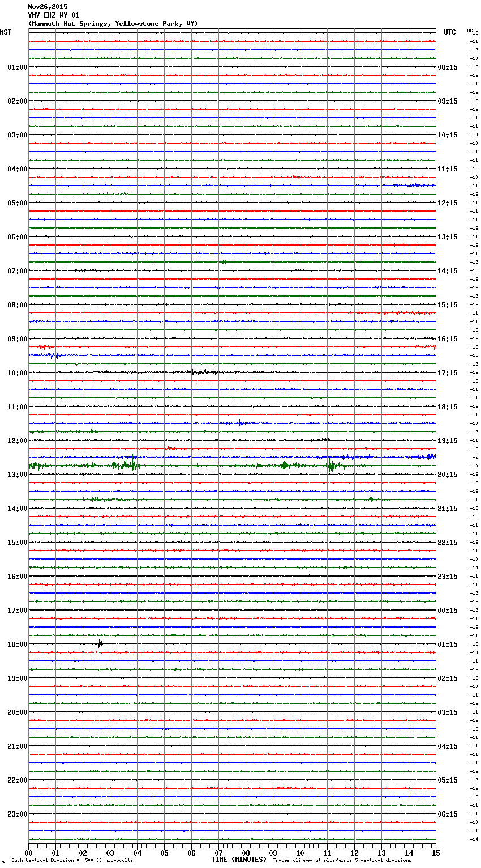Click the MST timezone label
The height and width of the screenshot is (868, 481).
coord(6,32)
